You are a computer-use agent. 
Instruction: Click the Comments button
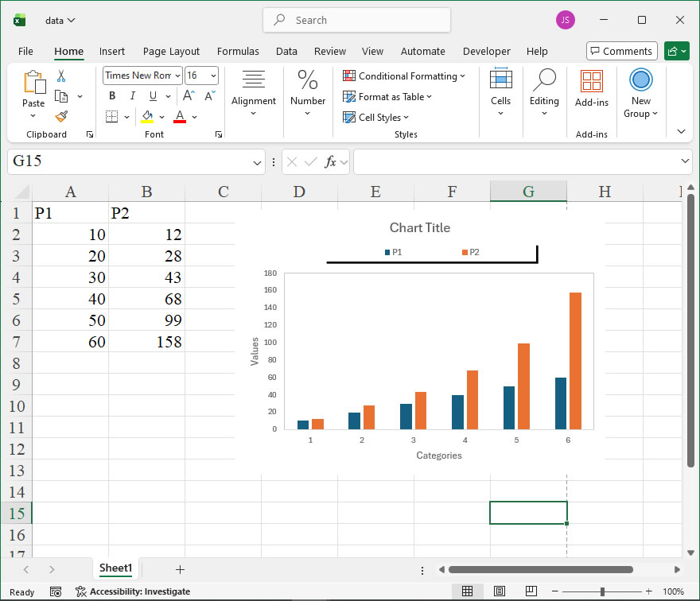621,52
